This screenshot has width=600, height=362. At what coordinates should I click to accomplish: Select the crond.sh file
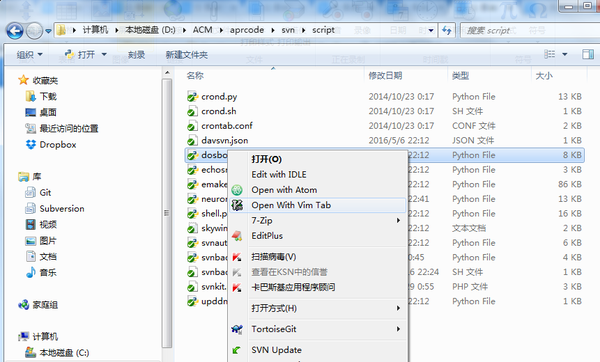(x=219, y=111)
